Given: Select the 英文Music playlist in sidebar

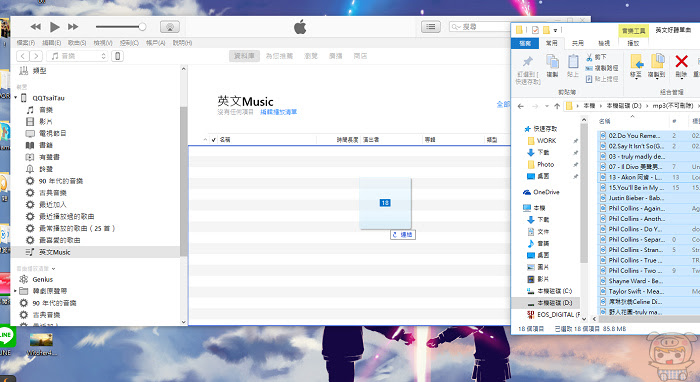Looking at the screenshot, I should coord(95,252).
